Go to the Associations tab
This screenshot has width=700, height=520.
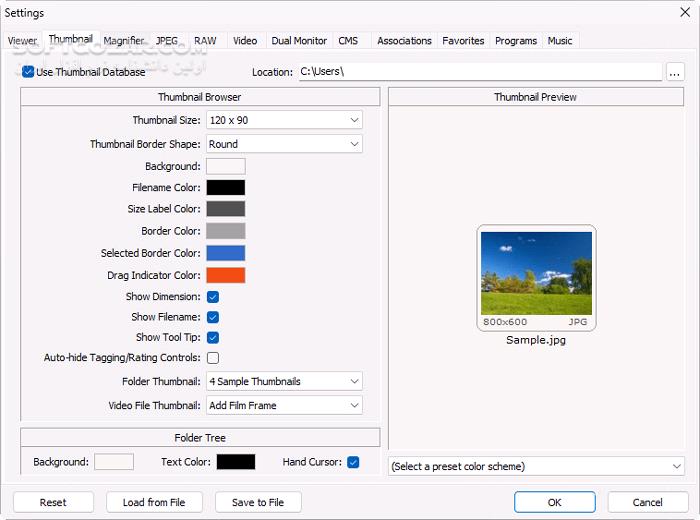404,41
